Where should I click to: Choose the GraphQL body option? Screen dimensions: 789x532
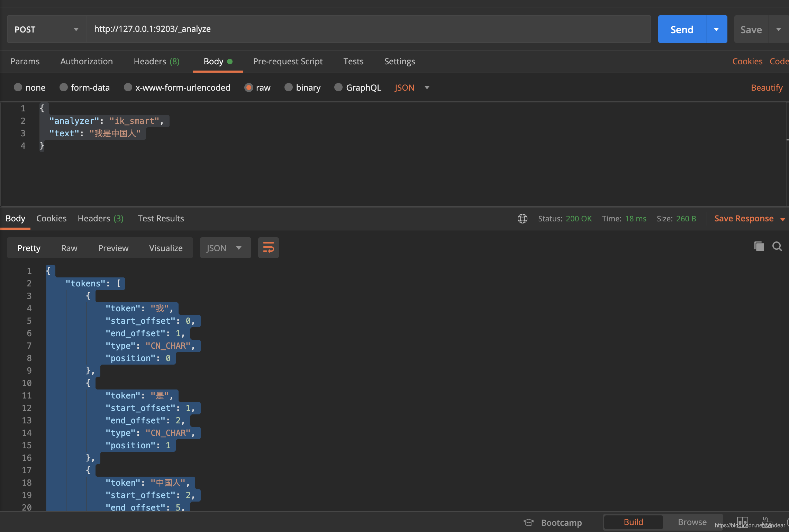click(338, 88)
